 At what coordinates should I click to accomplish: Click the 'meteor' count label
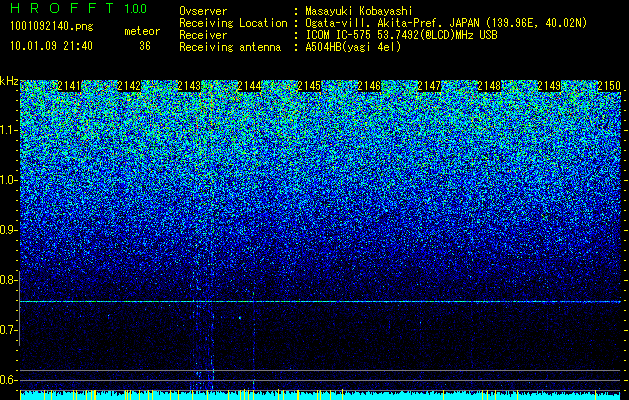(142, 31)
